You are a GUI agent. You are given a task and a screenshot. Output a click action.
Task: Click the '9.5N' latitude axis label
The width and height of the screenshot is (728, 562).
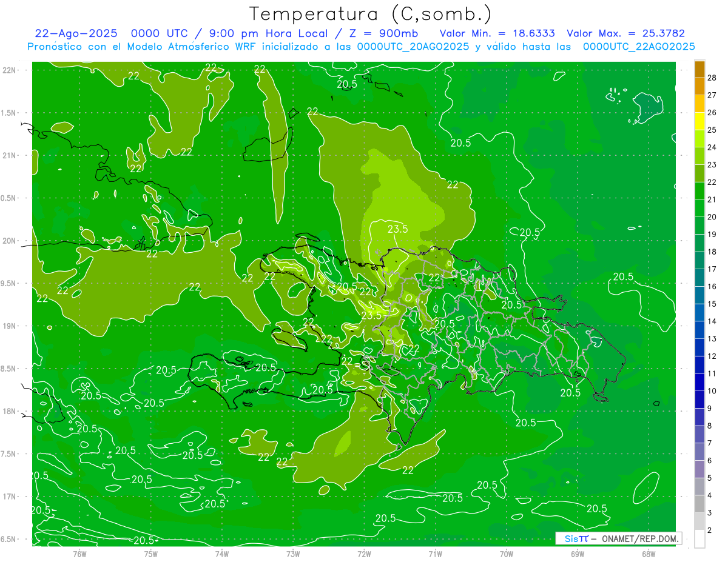pyautogui.click(x=8, y=283)
